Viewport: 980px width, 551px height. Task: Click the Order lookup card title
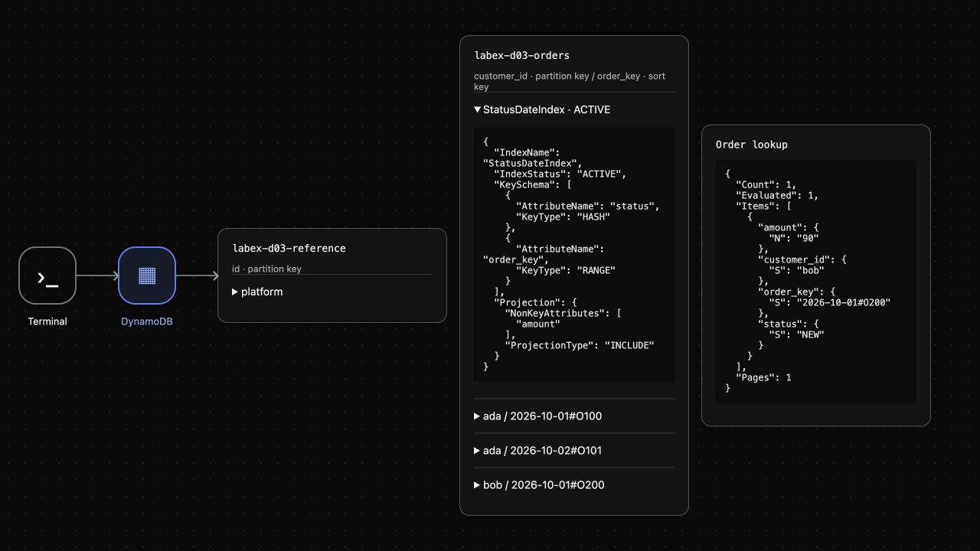[x=751, y=145]
